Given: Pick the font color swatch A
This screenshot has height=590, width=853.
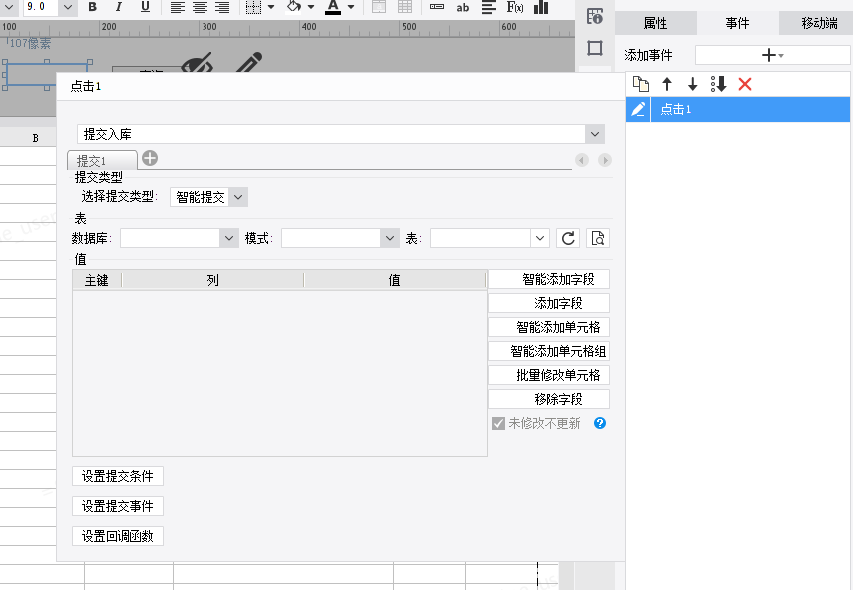Looking at the screenshot, I should tap(333, 7).
